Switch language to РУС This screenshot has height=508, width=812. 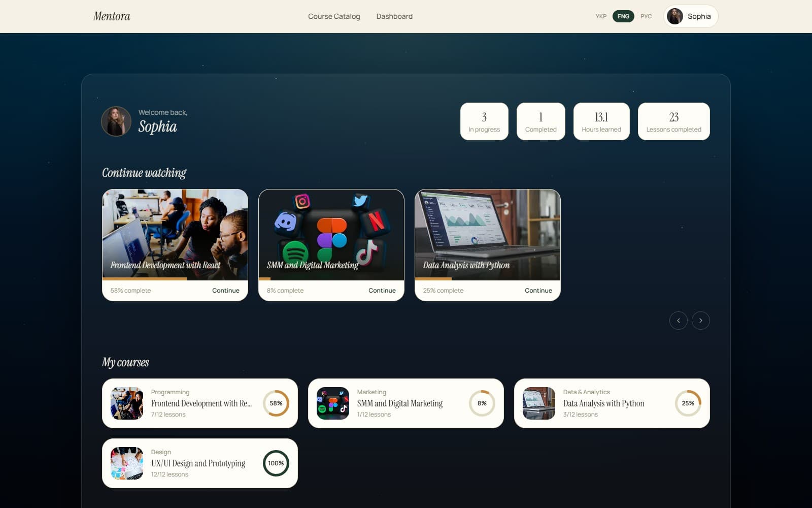pyautogui.click(x=646, y=16)
